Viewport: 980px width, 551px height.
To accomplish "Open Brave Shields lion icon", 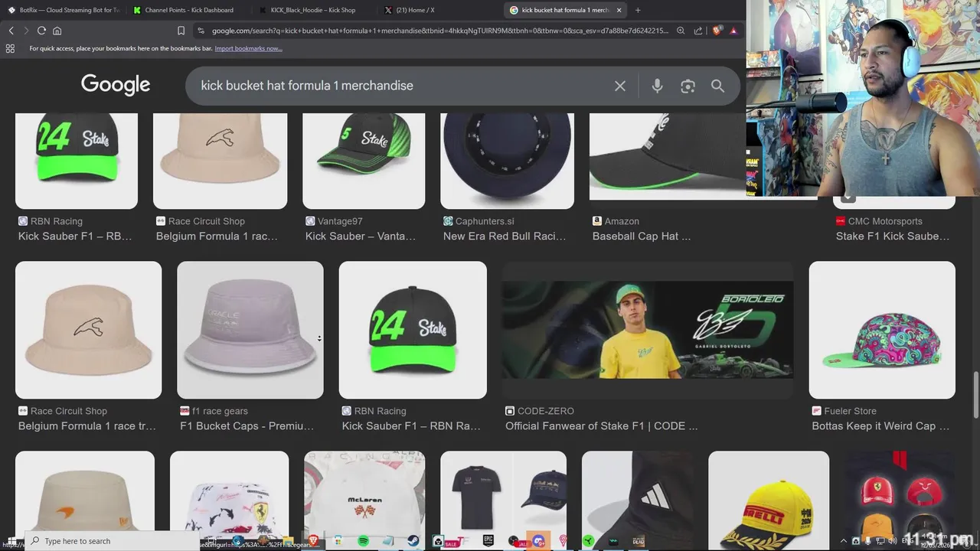I will 717,31.
